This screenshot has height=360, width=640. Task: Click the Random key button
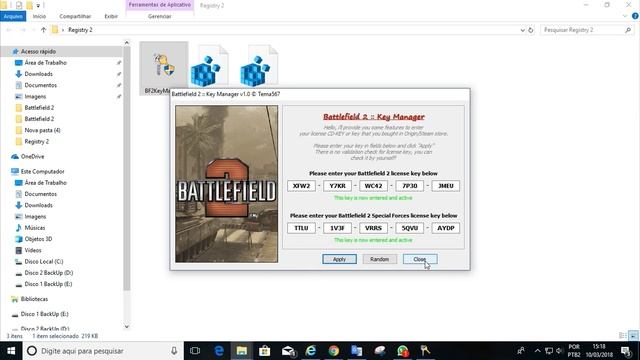coord(379,259)
